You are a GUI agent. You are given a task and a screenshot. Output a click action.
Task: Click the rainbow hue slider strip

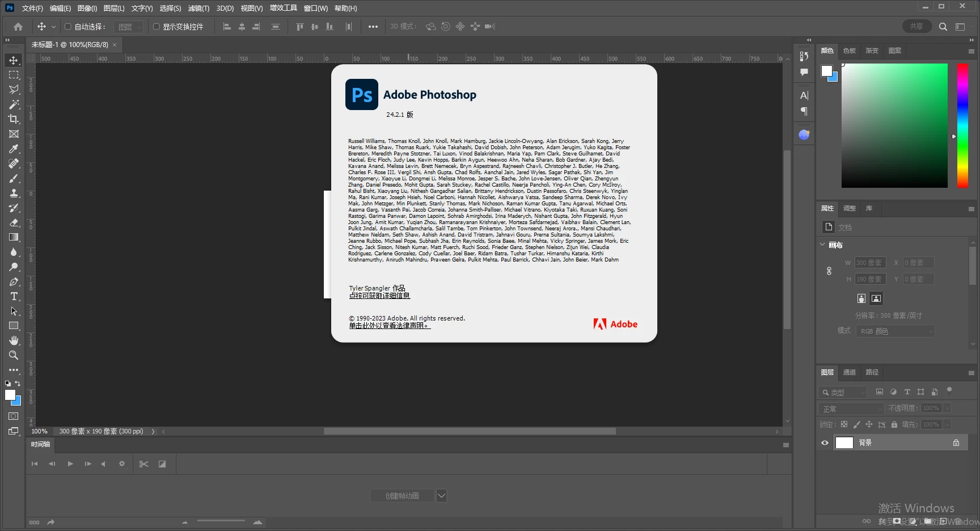(962, 125)
